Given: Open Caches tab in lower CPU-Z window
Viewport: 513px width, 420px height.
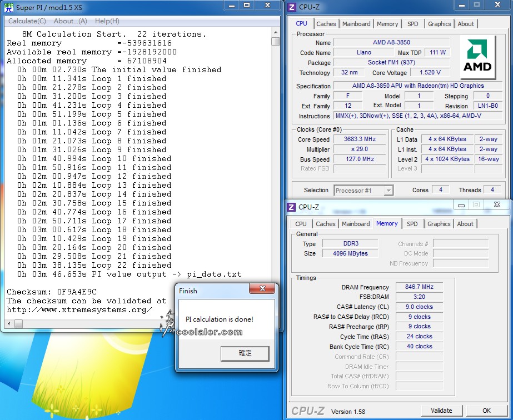Looking at the screenshot, I should [x=325, y=224].
